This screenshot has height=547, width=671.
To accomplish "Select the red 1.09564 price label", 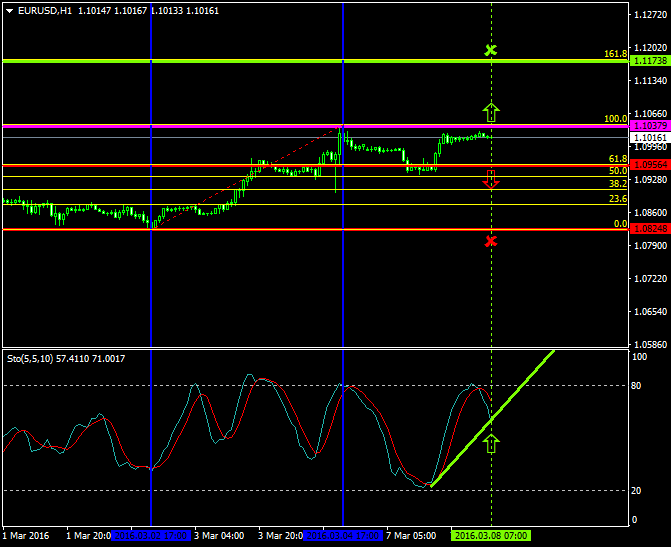I will [650, 165].
